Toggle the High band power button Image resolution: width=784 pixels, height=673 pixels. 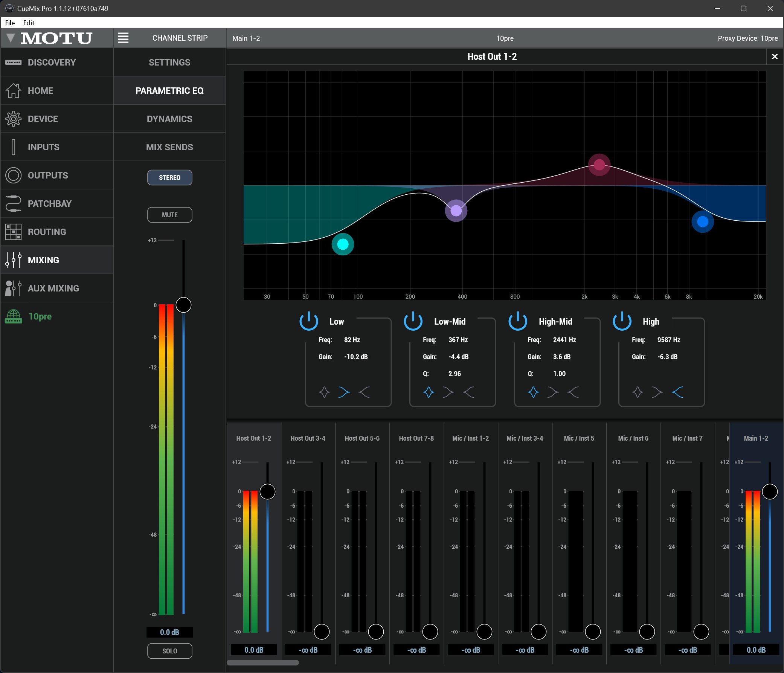[622, 321]
